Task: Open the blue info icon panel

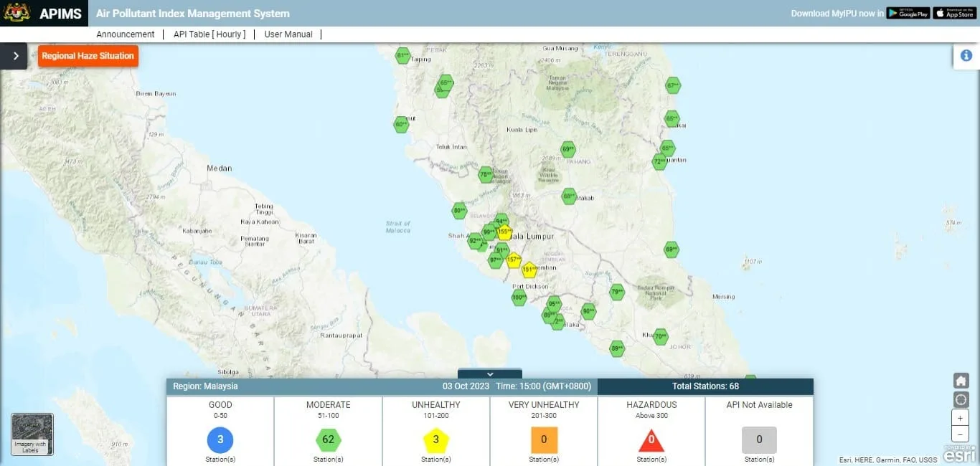Action: pos(966,55)
